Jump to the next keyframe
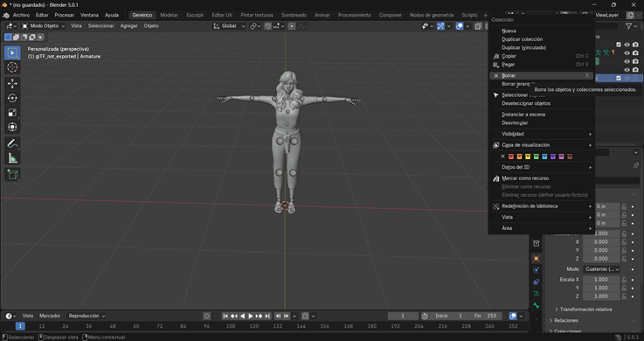This screenshot has width=644, height=341. (260, 316)
